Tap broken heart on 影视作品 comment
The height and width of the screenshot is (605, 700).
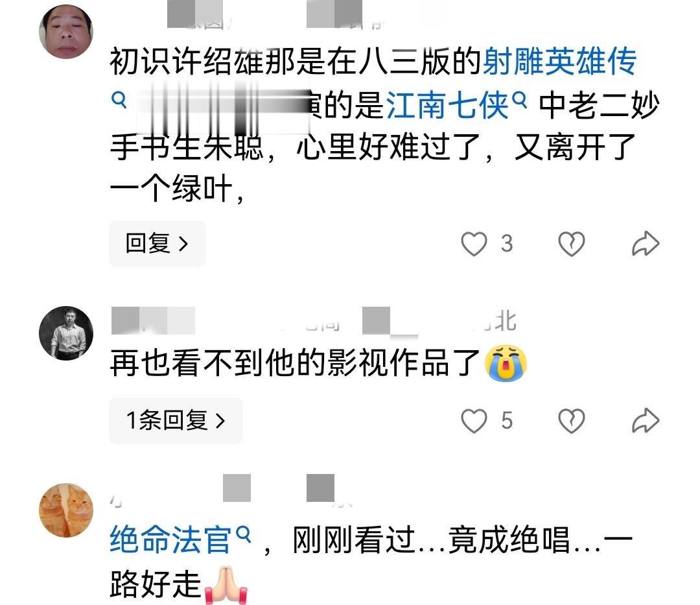[x=572, y=421]
